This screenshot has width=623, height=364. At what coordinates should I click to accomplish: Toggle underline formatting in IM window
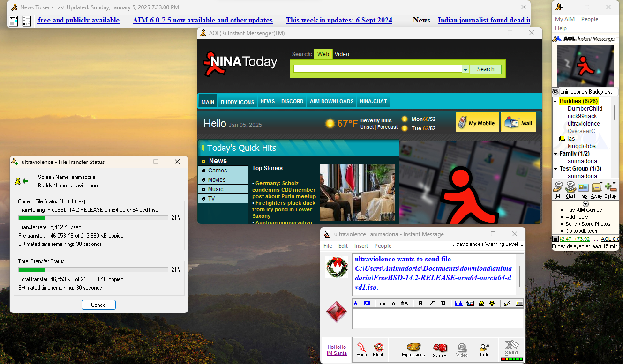click(x=443, y=304)
